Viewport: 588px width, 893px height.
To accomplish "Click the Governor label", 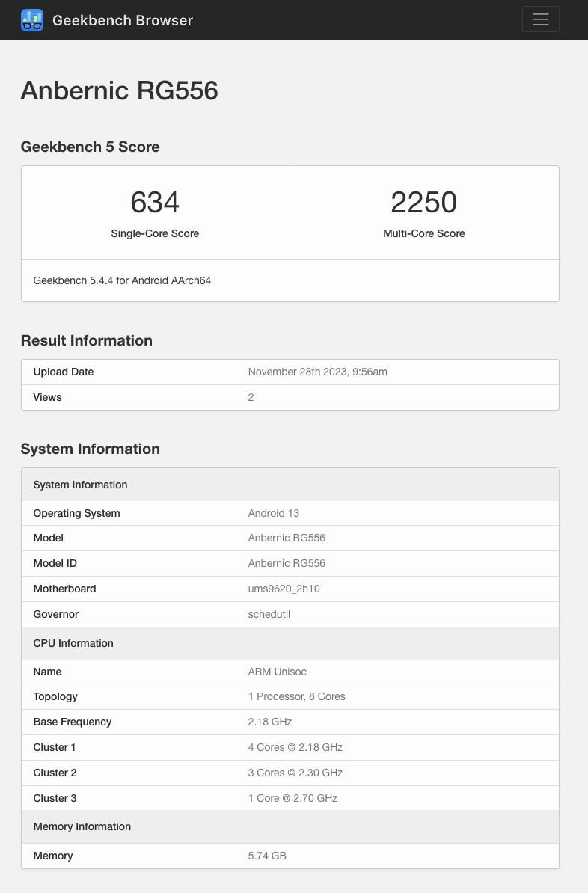I will [56, 615].
